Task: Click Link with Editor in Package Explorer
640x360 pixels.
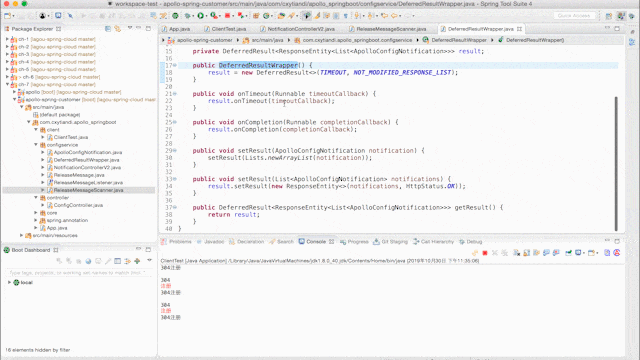Action: (x=118, y=29)
